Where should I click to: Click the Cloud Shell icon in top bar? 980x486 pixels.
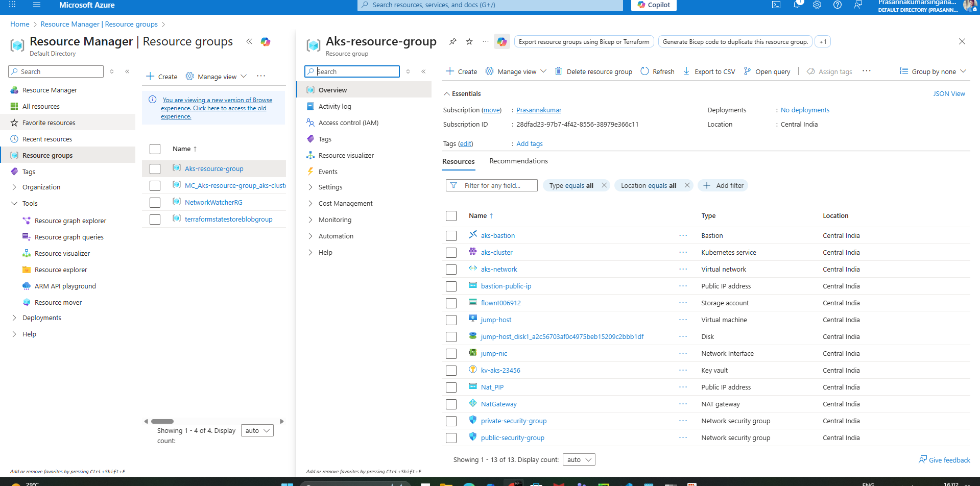[776, 5]
